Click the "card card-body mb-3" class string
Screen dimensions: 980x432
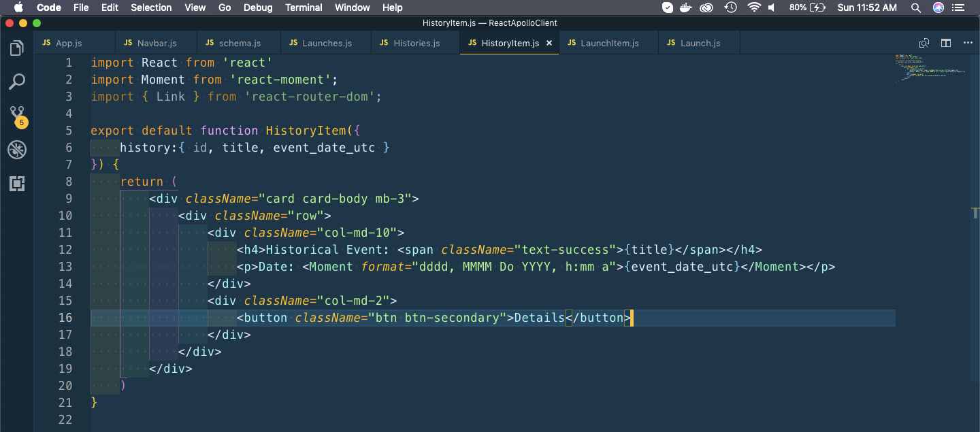[x=336, y=199]
